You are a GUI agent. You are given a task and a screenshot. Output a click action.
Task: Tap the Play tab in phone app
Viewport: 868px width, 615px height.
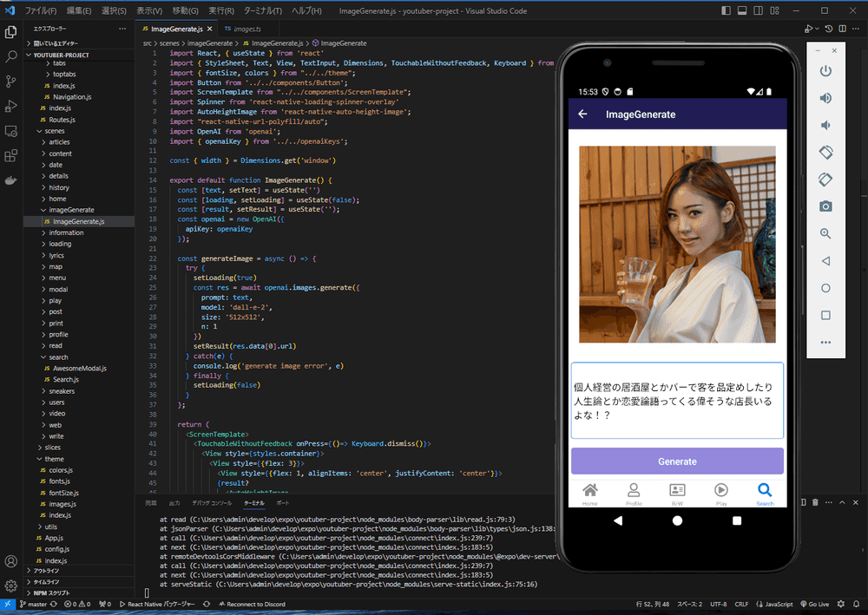(720, 494)
